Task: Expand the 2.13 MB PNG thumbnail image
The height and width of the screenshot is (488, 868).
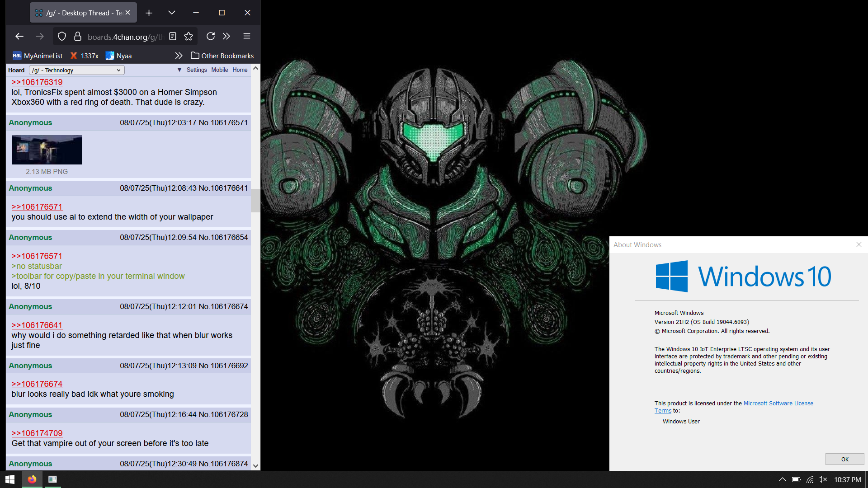Action: (47, 150)
